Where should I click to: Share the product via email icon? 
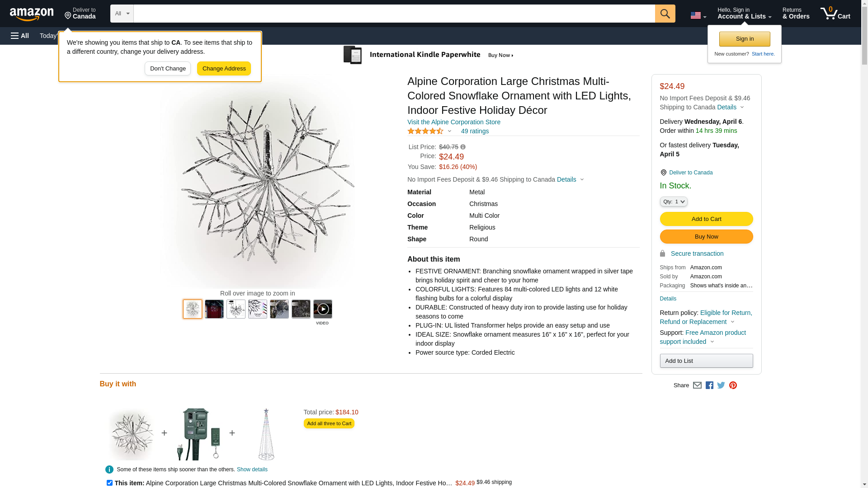697,385
